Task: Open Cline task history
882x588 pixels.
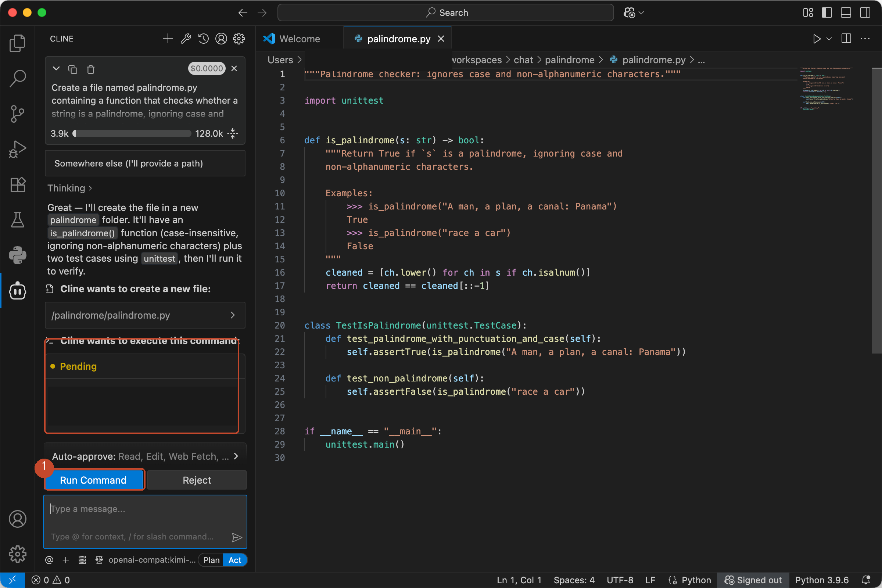Action: coord(203,39)
